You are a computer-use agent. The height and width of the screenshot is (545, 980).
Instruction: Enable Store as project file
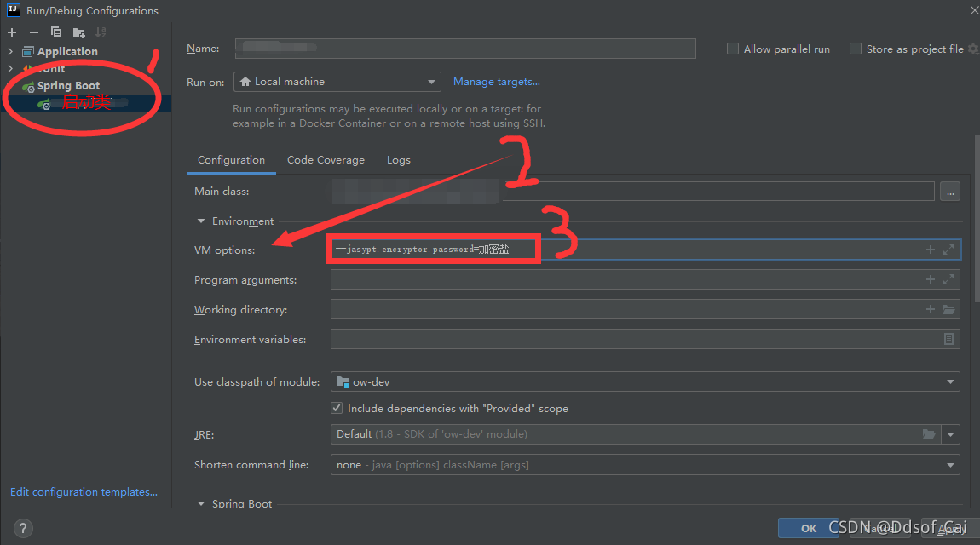(x=855, y=49)
